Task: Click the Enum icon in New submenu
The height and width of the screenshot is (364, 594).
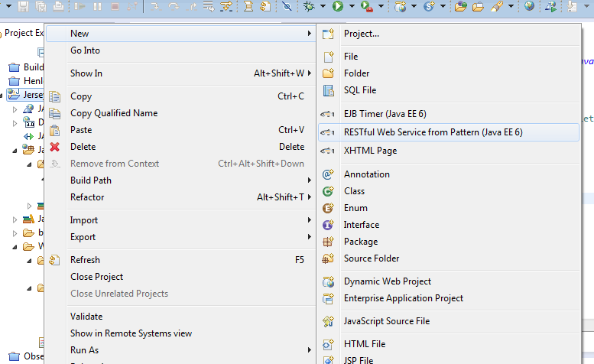Action: click(329, 208)
